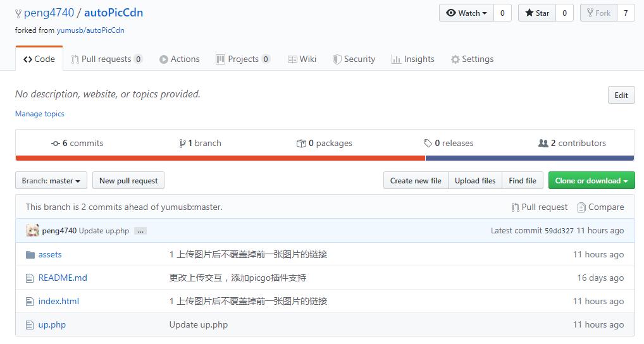The width and height of the screenshot is (644, 344).
Task: Click the bar graph icon next to Insights
Action: tap(396, 59)
